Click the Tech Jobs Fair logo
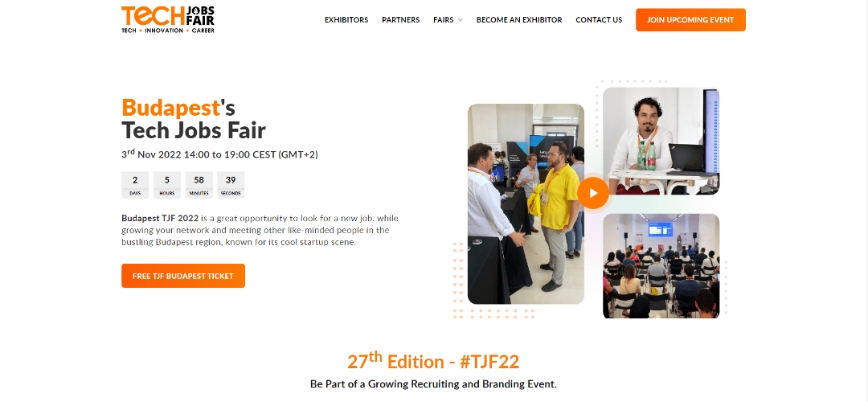 pyautogui.click(x=168, y=19)
